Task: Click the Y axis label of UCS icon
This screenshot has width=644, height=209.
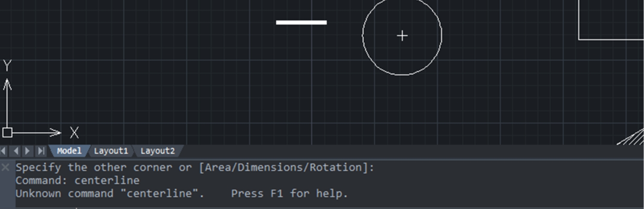Action: [x=7, y=66]
